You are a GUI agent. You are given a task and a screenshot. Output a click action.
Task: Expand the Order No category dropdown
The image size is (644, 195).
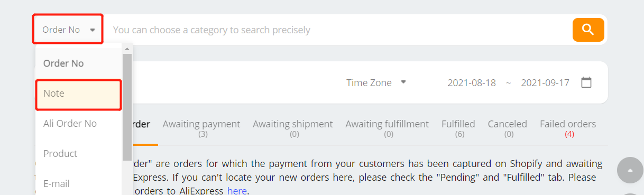(x=68, y=30)
